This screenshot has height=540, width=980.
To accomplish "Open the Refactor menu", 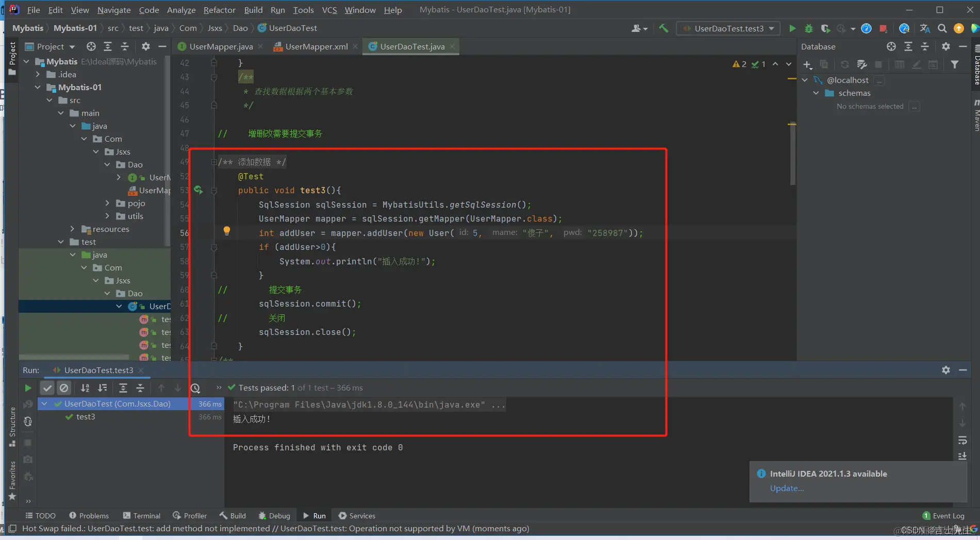I will [x=219, y=10].
